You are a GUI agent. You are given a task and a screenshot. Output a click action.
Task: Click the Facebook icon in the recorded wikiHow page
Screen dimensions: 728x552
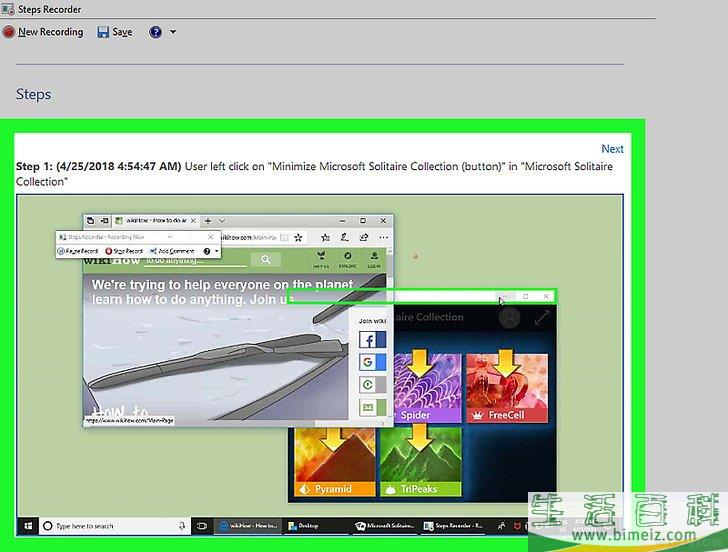(x=372, y=340)
